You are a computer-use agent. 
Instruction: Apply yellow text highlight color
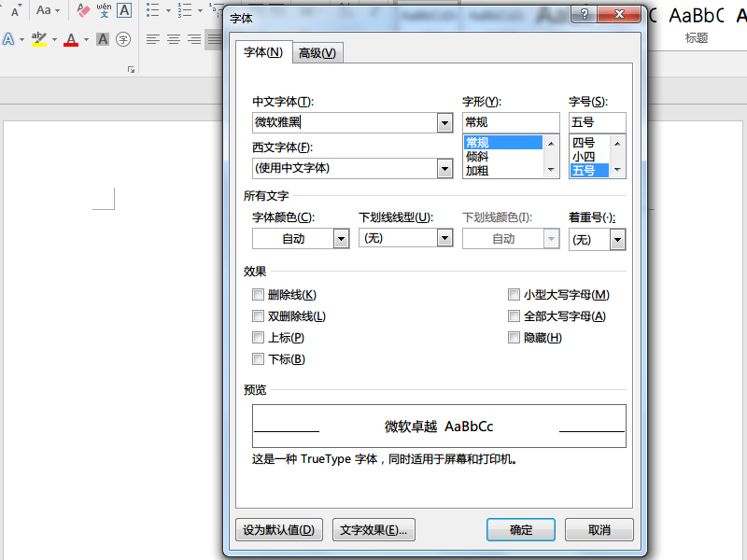coord(39,39)
